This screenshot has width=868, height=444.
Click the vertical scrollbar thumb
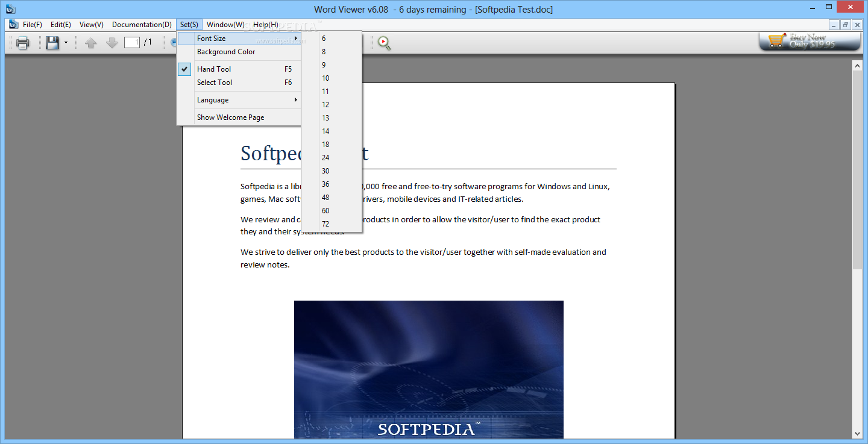coord(858,169)
